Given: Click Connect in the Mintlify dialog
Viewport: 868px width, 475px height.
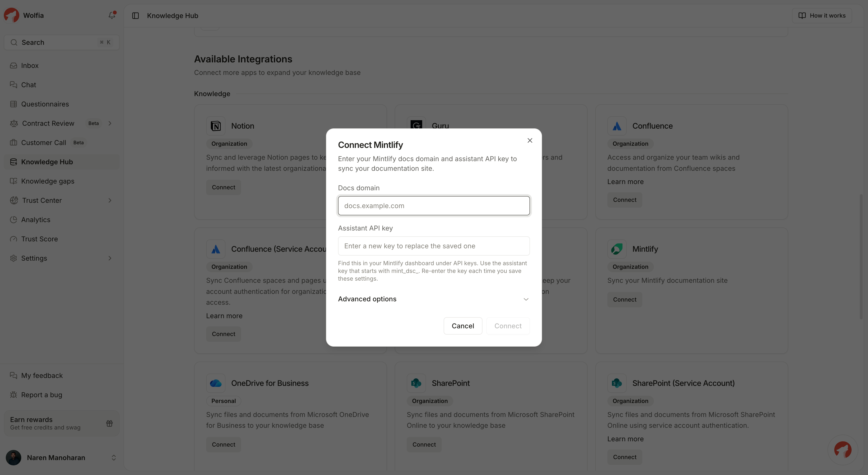Looking at the screenshot, I should pos(508,325).
